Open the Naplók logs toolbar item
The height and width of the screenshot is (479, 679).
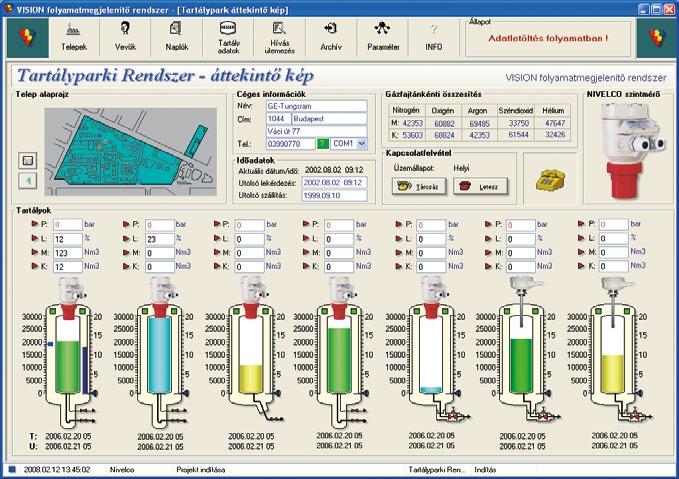[177, 38]
